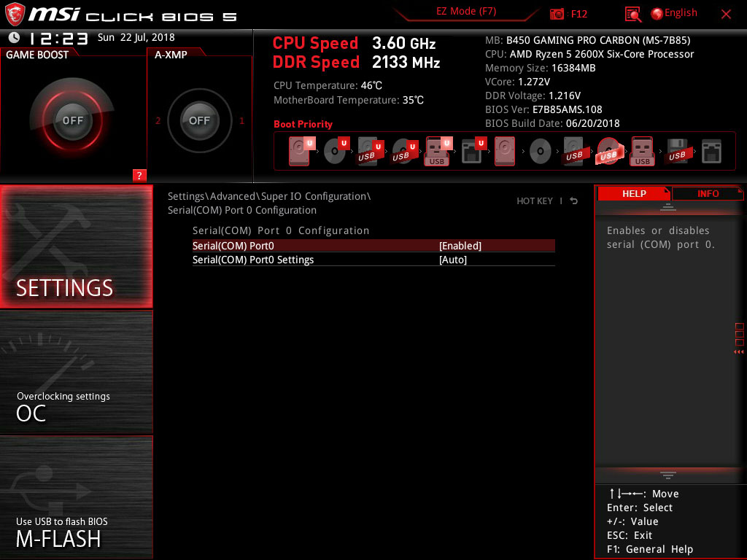Switch to the HELP tab

point(634,194)
